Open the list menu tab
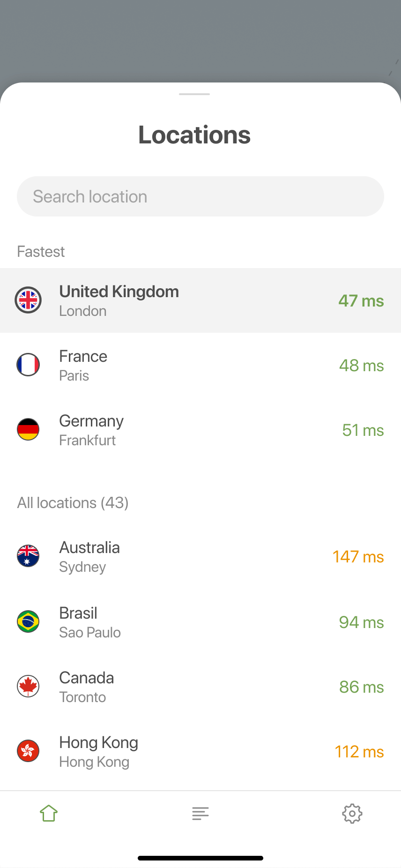This screenshot has width=401, height=868. (x=200, y=813)
